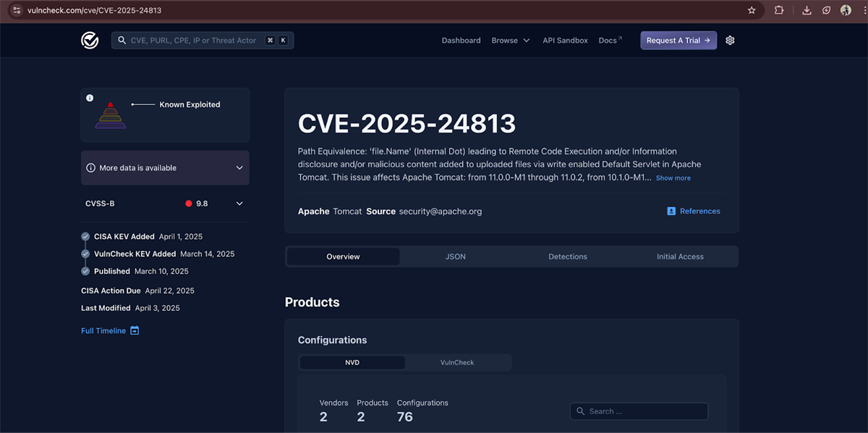Open API Sandbox from navbar

point(565,41)
